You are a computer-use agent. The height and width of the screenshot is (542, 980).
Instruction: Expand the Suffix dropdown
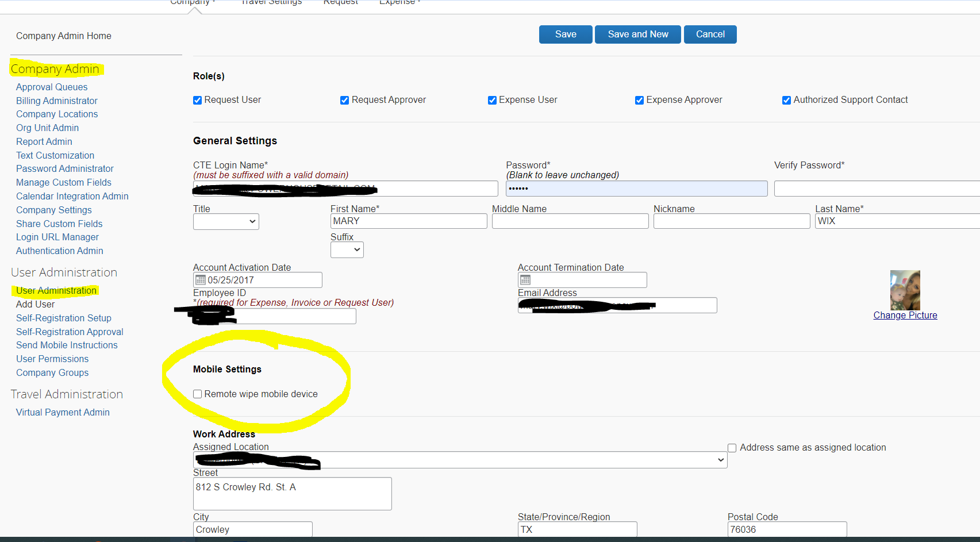[347, 249]
